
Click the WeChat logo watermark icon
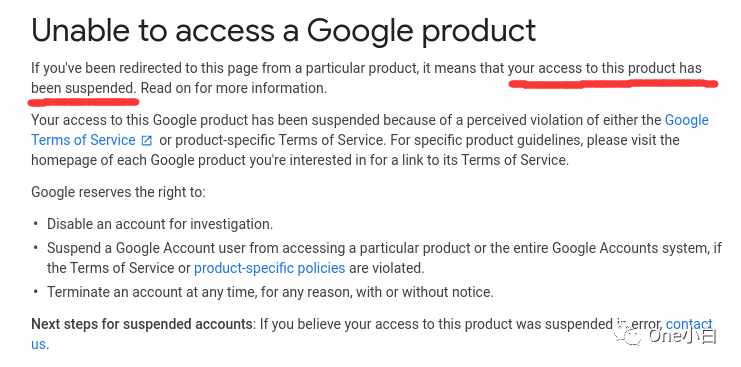tap(627, 336)
